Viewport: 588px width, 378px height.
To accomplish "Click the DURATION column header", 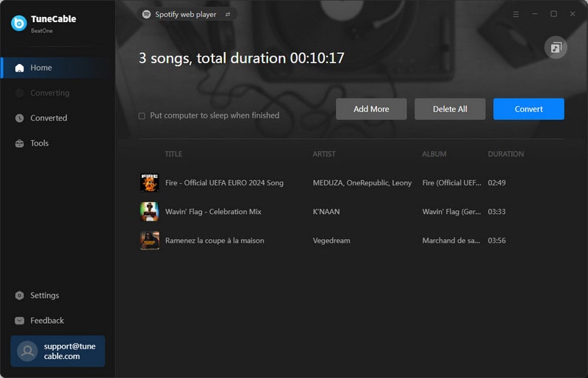I will (x=506, y=154).
